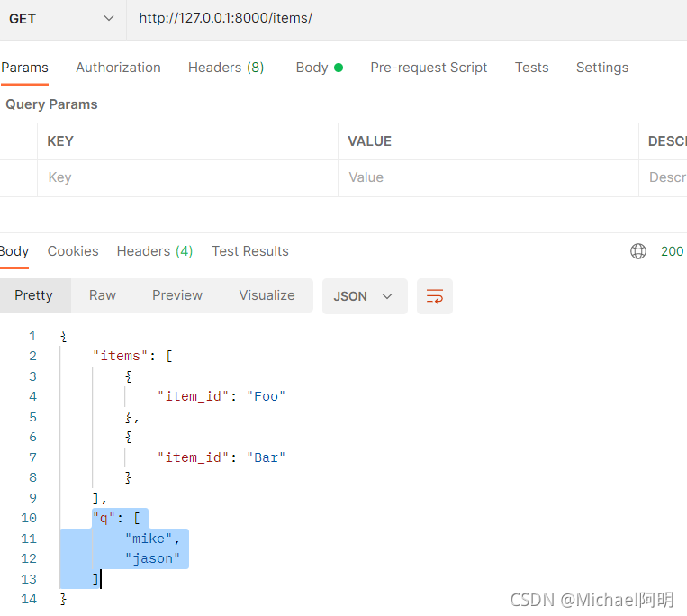Click the query param Value field
687x616 pixels.
pos(488,178)
